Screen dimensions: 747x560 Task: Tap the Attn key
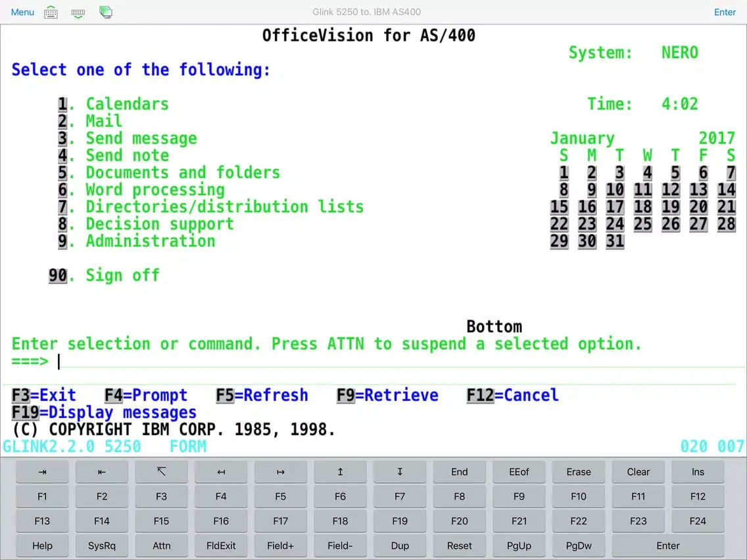click(162, 546)
